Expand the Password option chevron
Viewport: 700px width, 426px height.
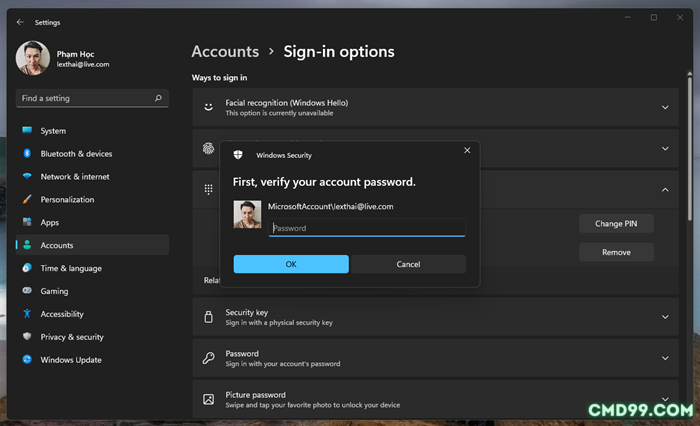pos(665,358)
